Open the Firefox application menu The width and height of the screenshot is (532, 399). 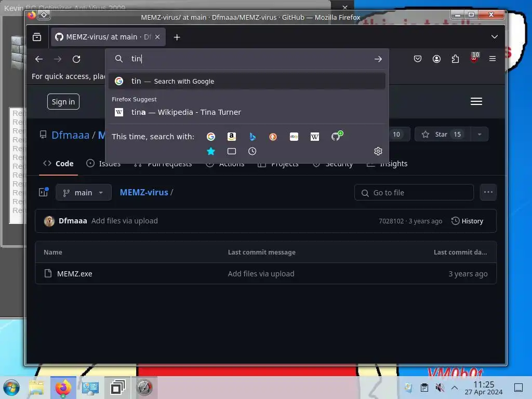(x=493, y=59)
